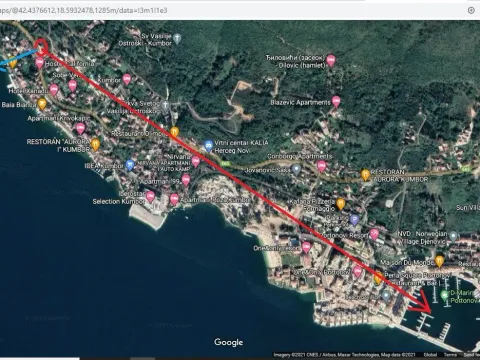Click the "Conborgo Apartments" map label
This screenshot has height=360, width=480.
click(x=300, y=156)
